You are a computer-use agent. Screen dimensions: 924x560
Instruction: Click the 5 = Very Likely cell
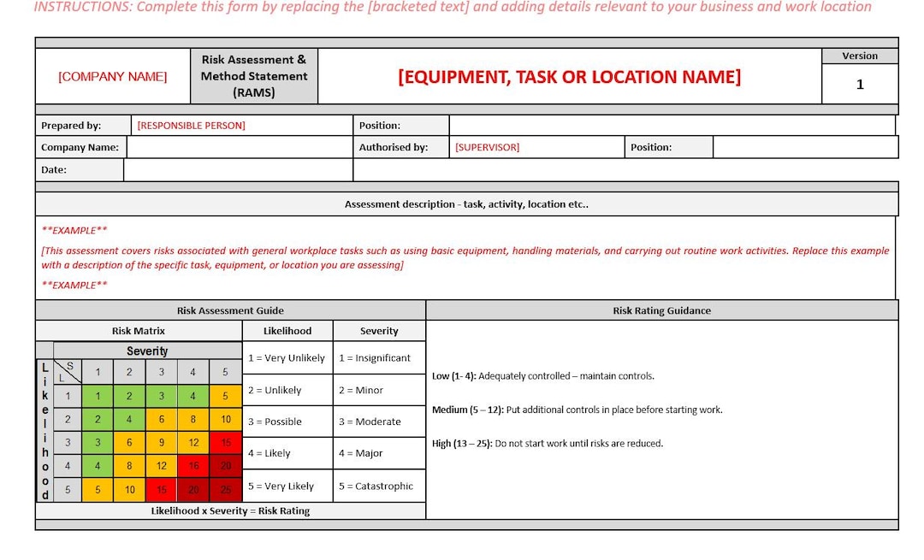pos(287,486)
